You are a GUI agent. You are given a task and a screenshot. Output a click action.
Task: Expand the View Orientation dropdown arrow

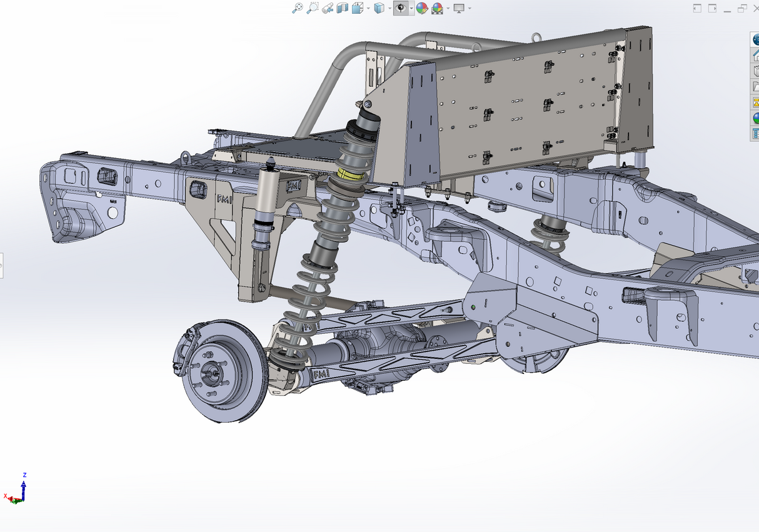pos(368,9)
